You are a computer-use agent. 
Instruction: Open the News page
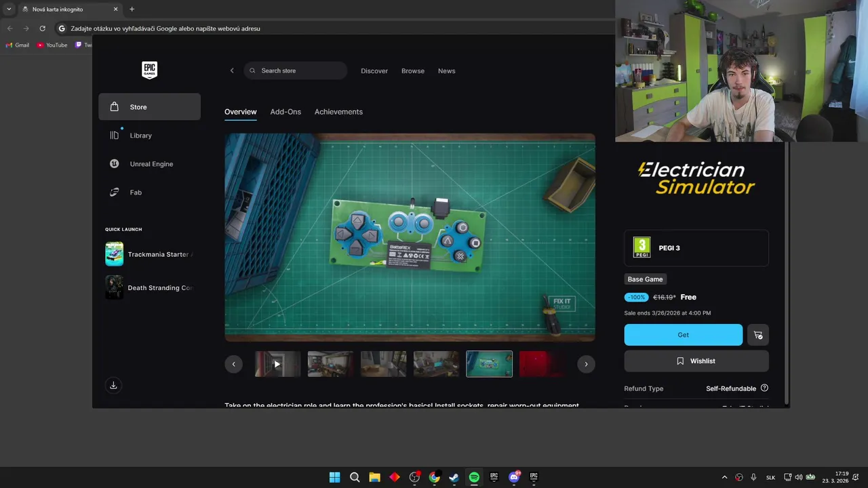(x=447, y=71)
